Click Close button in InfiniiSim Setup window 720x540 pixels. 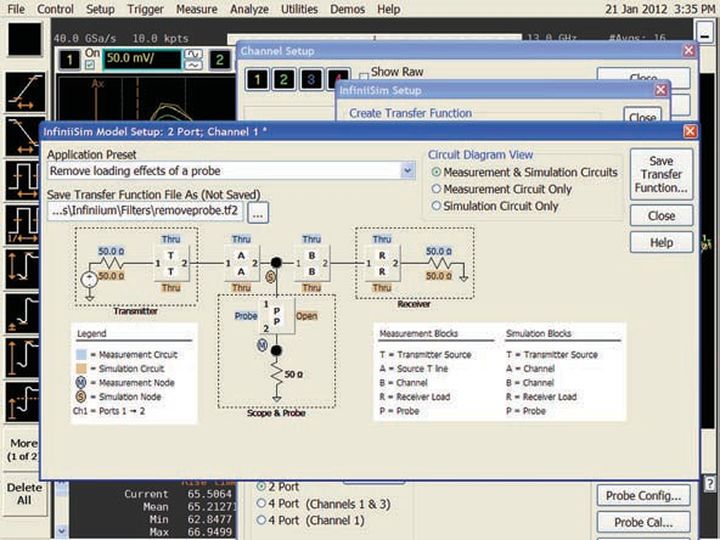coord(642,117)
